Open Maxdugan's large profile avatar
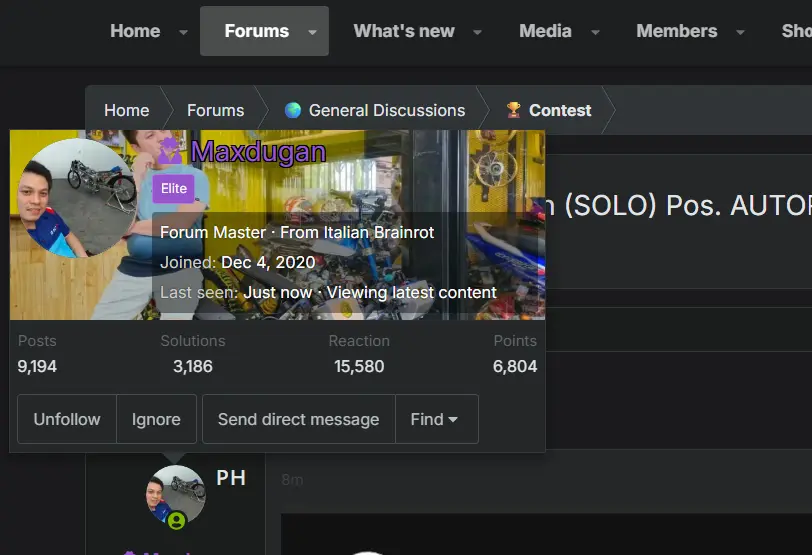Screen dimensions: 812x555 77,198
